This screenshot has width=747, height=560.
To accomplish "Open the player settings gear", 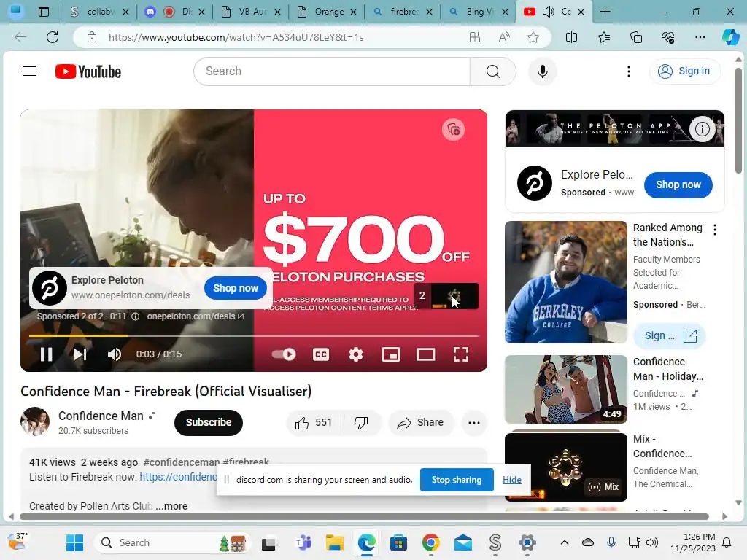I will 356,354.
